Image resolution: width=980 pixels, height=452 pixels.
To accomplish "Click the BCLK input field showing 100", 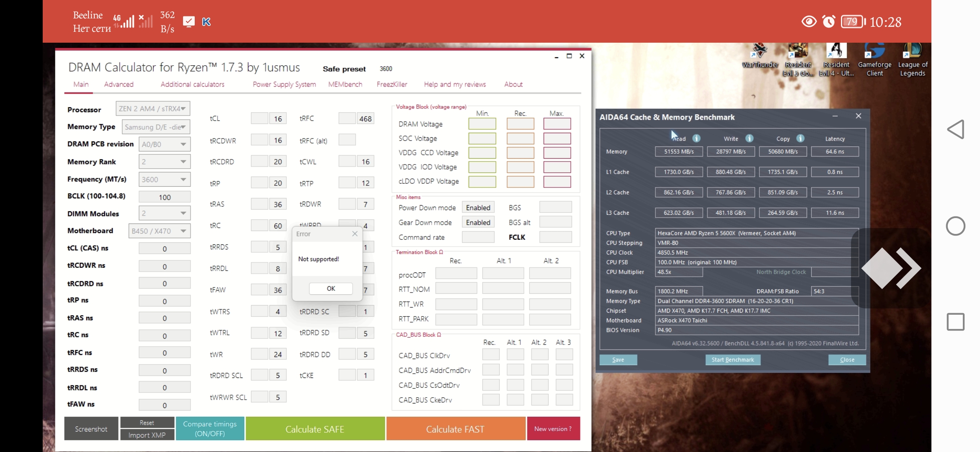I will [x=165, y=197].
